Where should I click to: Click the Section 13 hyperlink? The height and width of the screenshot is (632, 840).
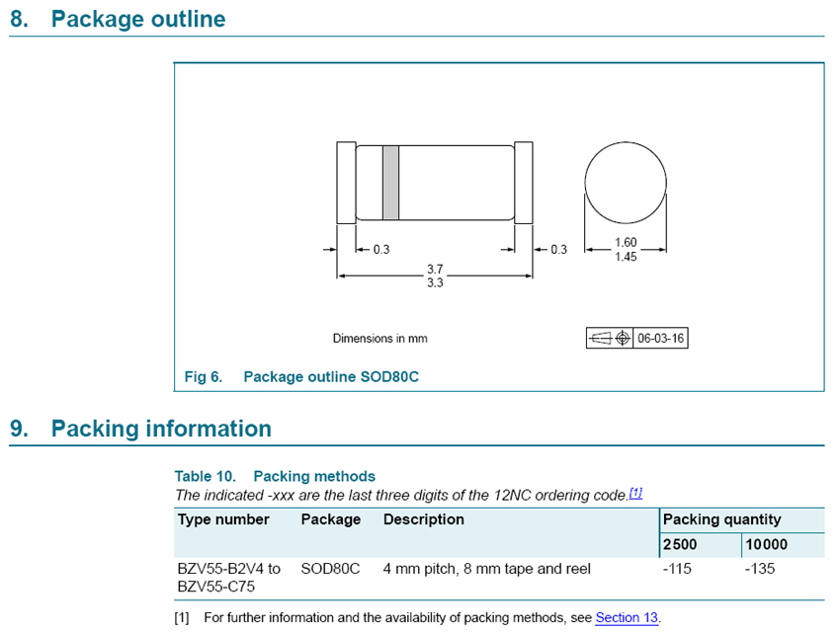point(627,618)
